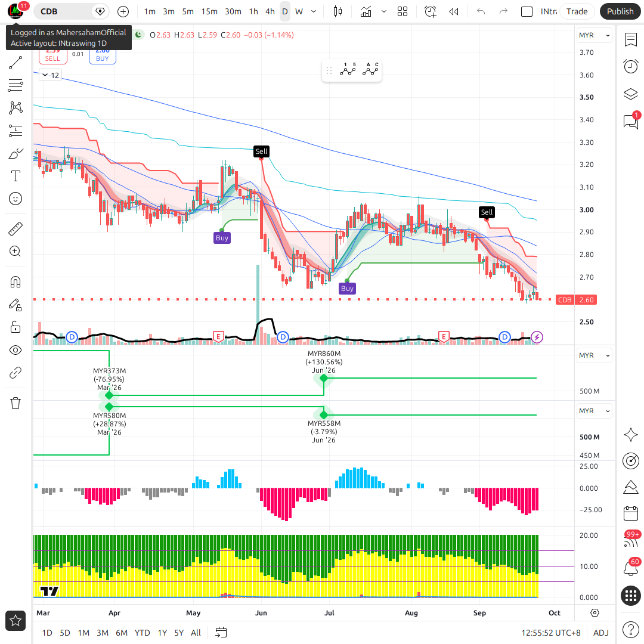Select the ruler measure tool

pos(16,229)
